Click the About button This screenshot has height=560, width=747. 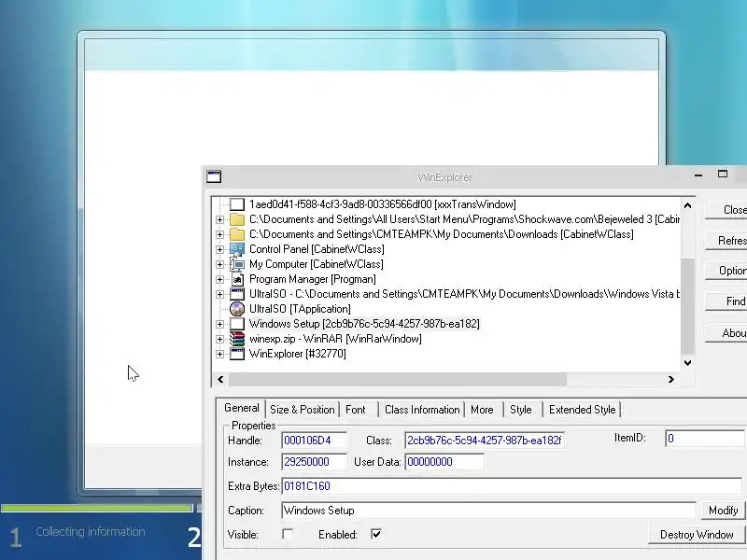(726, 333)
